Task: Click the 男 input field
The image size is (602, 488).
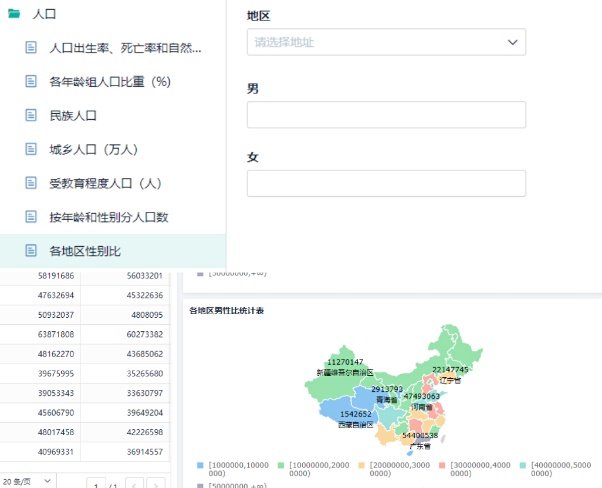Action: tap(386, 115)
